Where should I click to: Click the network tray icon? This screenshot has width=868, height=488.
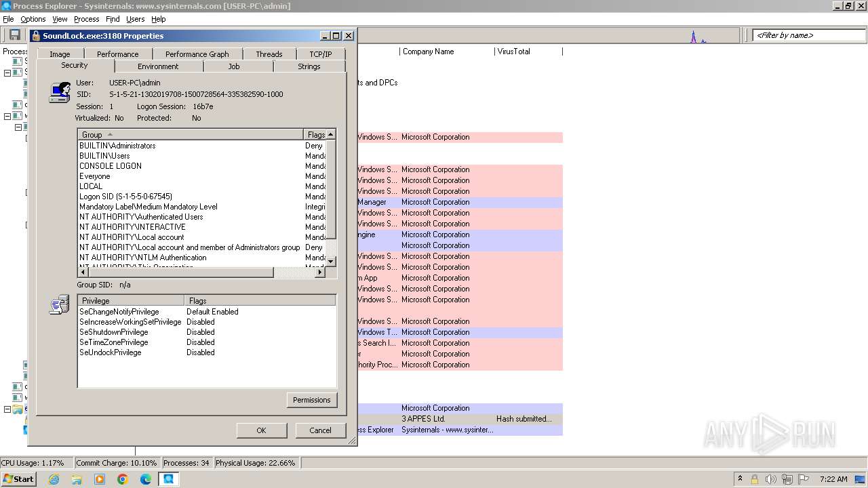click(x=787, y=479)
